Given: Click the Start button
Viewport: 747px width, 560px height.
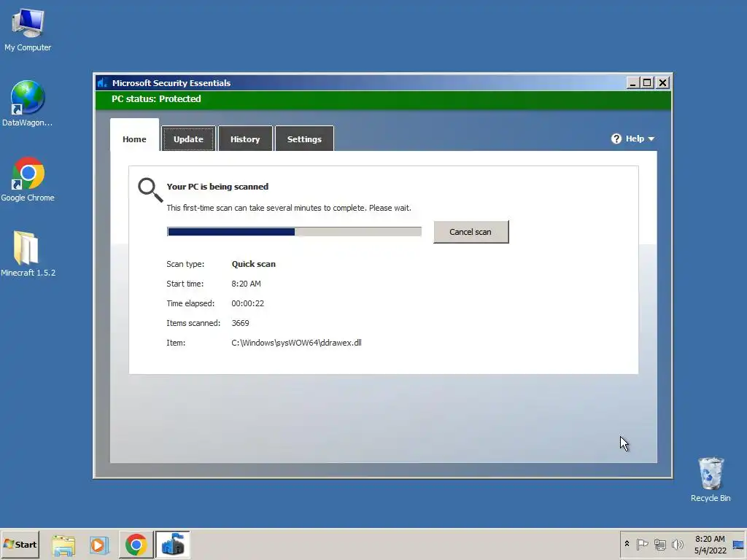Looking at the screenshot, I should [x=20, y=544].
